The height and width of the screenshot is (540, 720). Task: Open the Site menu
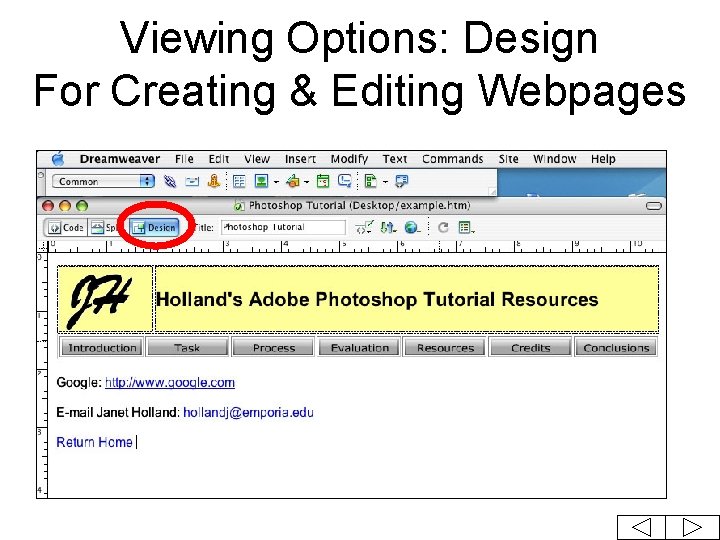[x=508, y=159]
